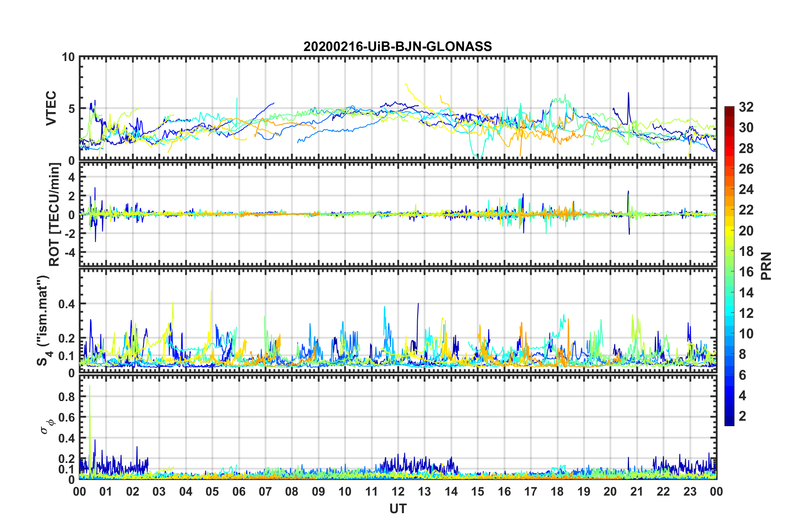Click the VTEC axis tick label 10
796x532 pixels.
pos(68,57)
